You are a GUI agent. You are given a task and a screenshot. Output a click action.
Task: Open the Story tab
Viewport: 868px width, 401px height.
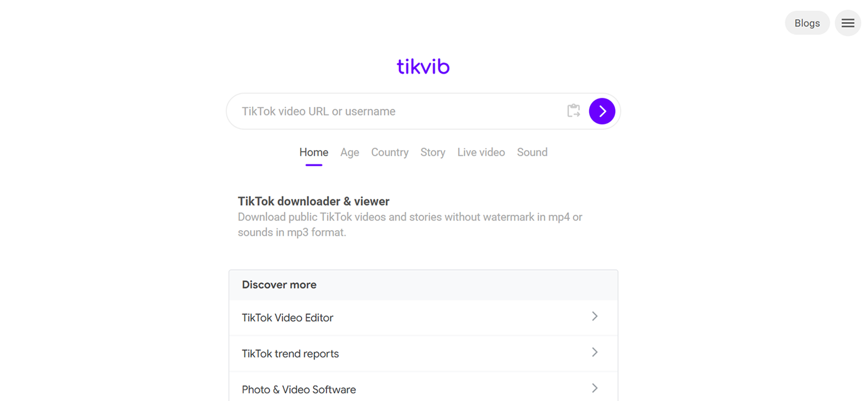[x=433, y=152]
